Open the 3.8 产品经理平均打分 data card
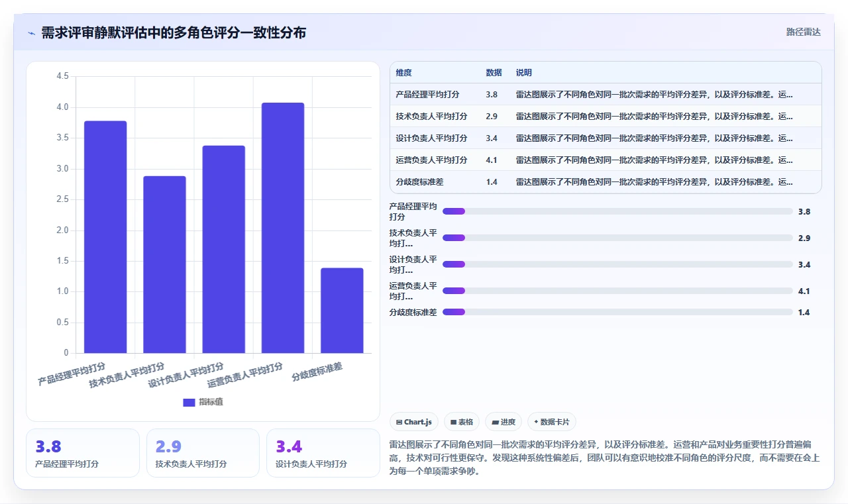This screenshot has width=848, height=504. pyautogui.click(x=83, y=453)
